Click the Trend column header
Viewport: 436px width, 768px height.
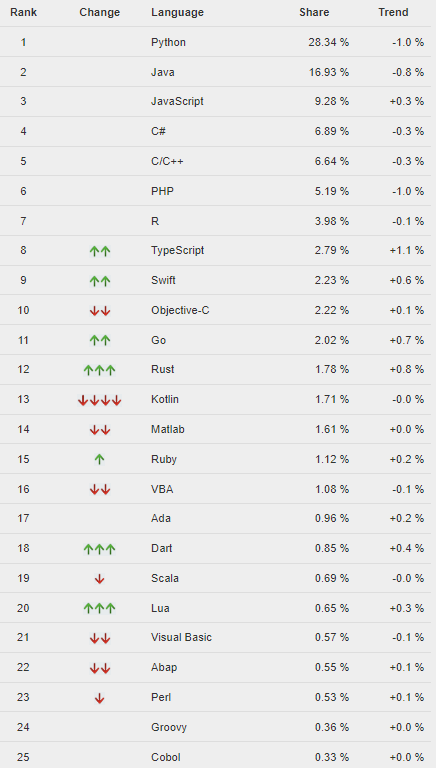(393, 12)
